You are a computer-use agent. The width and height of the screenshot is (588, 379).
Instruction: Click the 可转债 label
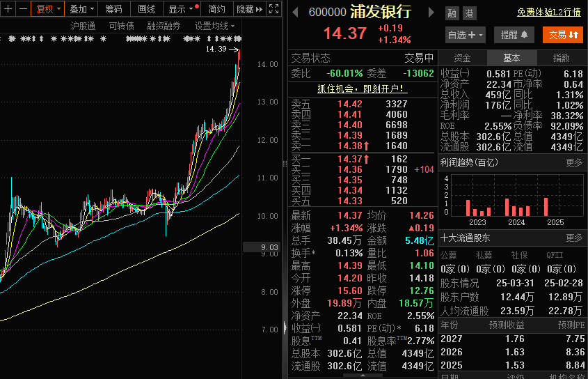coord(121,26)
